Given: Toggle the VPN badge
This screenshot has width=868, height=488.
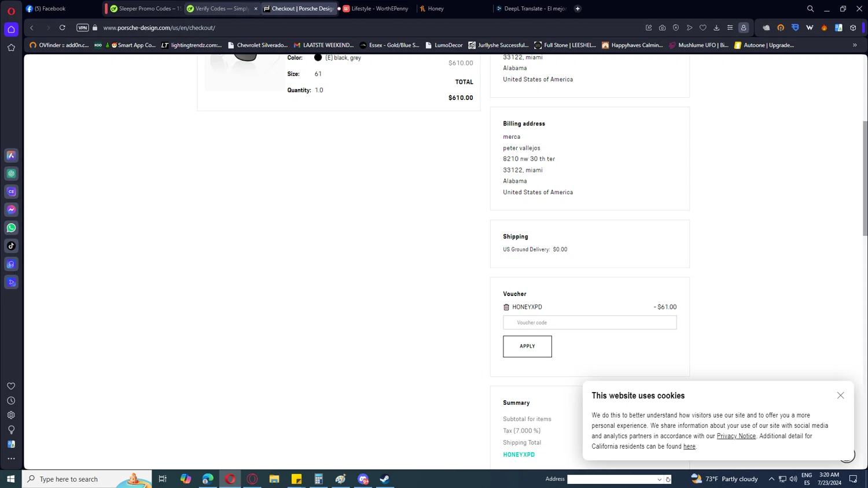Looking at the screenshot, I should click(83, 28).
